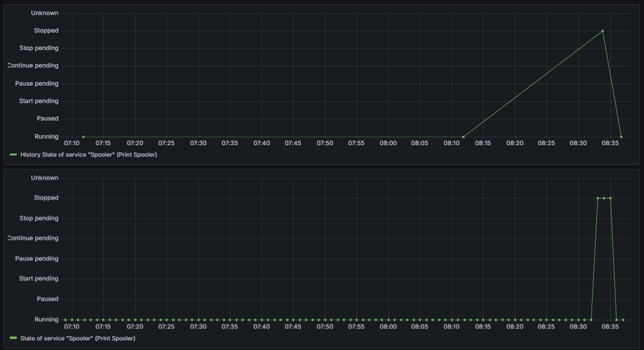Image resolution: width=644 pixels, height=350 pixels.
Task: Toggle the History State of service "Spooler" legend series
Action: 89,155
